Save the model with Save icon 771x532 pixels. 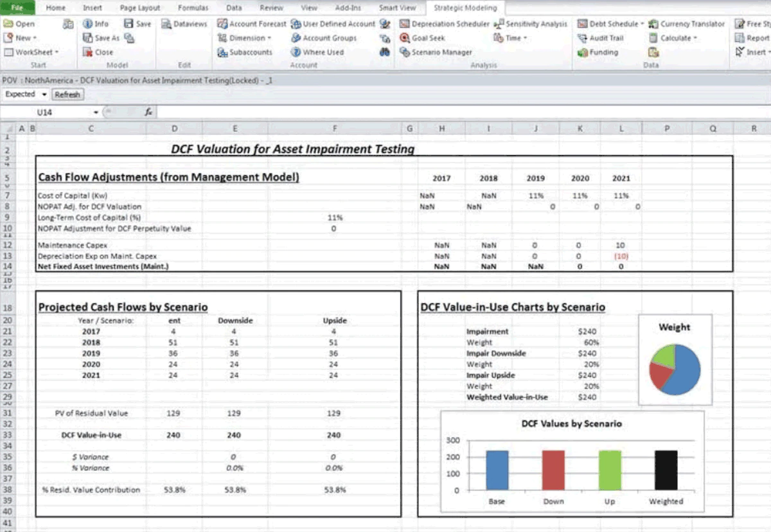pos(129,24)
